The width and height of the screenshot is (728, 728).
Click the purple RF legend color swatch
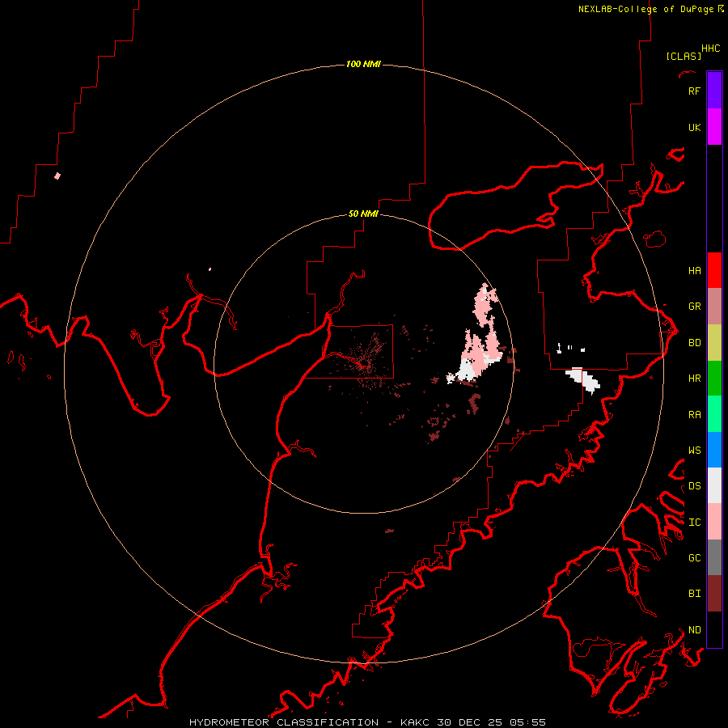tap(714, 90)
